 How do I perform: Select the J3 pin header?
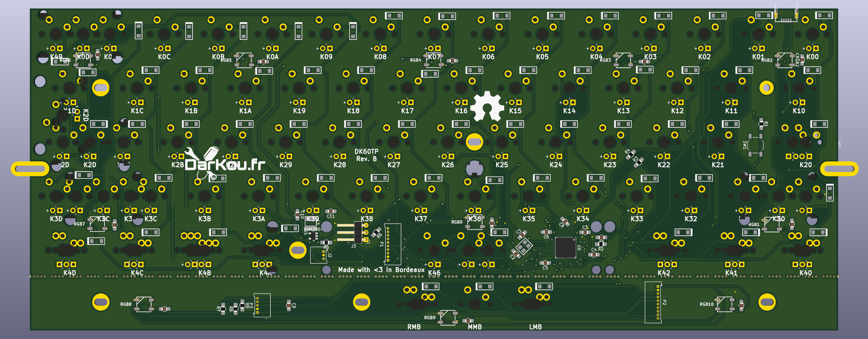pos(353,232)
